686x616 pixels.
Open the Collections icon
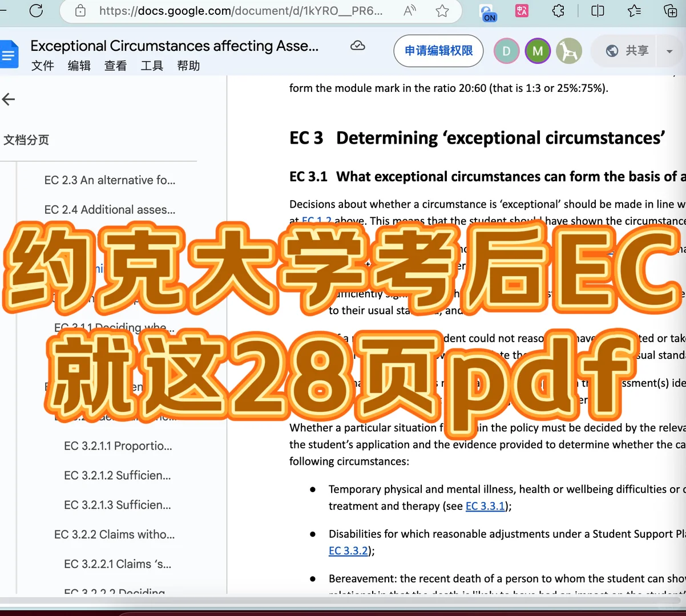671,10
